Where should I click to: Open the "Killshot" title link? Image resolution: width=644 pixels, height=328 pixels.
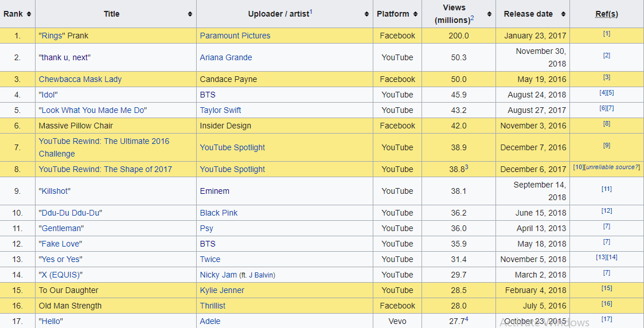pyautogui.click(x=54, y=191)
